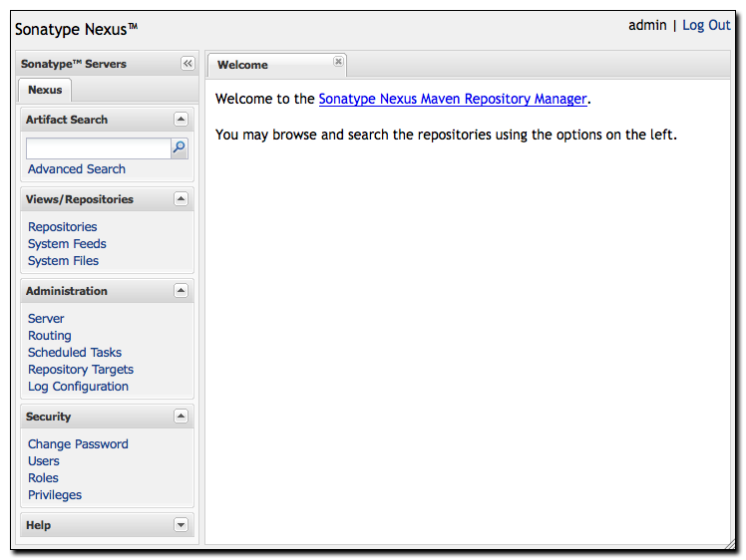Click the artifact search magnifier icon
Image resolution: width=746 pixels, height=560 pixels.
pos(180,148)
